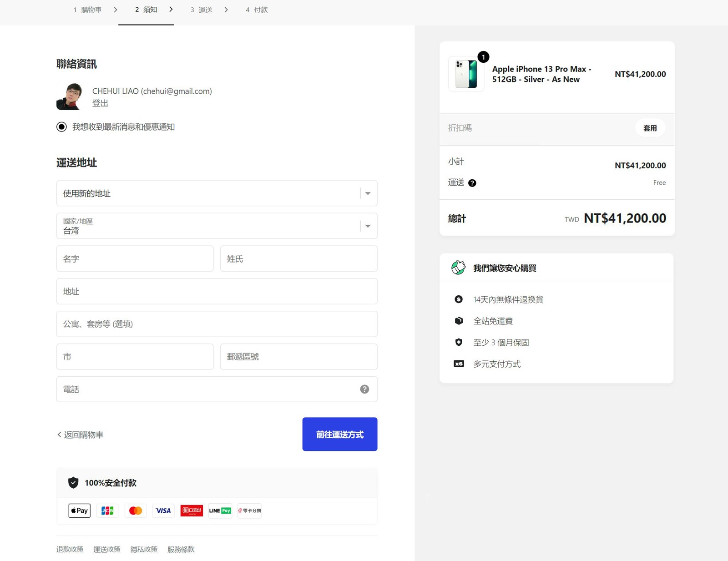The height and width of the screenshot is (561, 728).
Task: Toggle the newsletter and offers radio option
Action: (x=61, y=127)
